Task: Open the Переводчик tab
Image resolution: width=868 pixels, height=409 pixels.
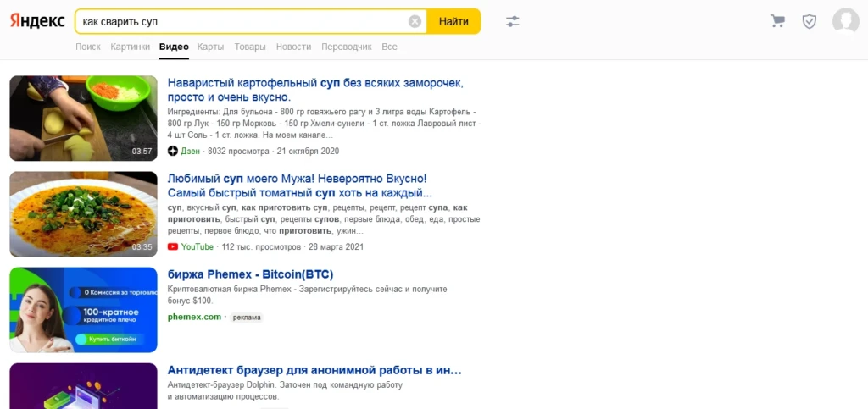Action: (x=347, y=47)
